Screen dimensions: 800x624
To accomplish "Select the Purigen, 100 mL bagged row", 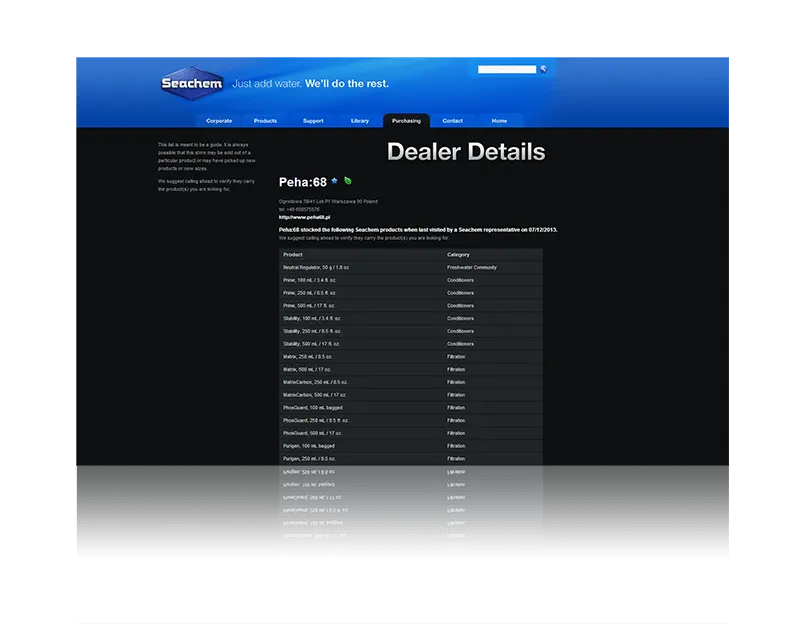I will (x=411, y=446).
